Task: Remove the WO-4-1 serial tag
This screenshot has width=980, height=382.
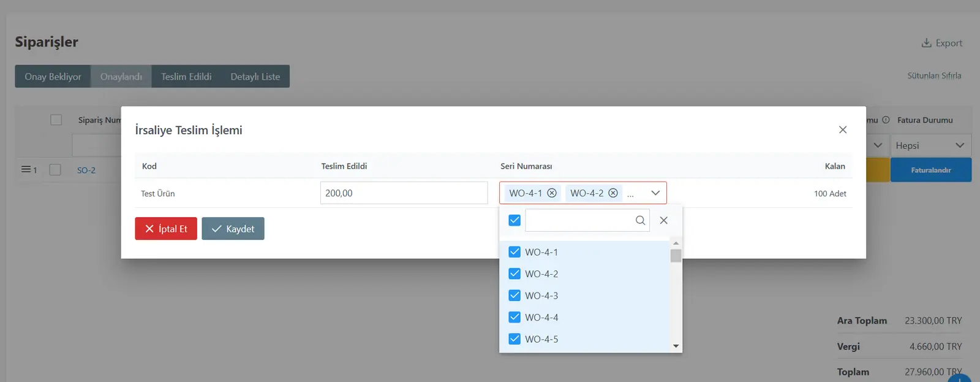Action: pos(552,193)
